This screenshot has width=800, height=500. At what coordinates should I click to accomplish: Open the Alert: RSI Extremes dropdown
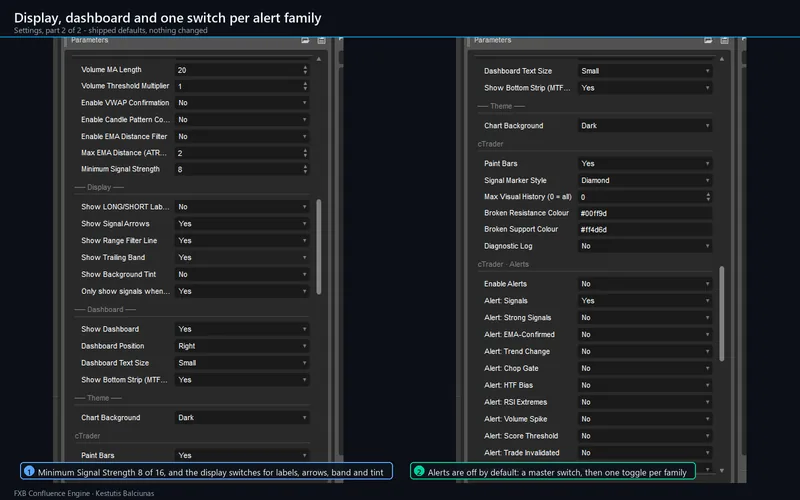point(645,402)
